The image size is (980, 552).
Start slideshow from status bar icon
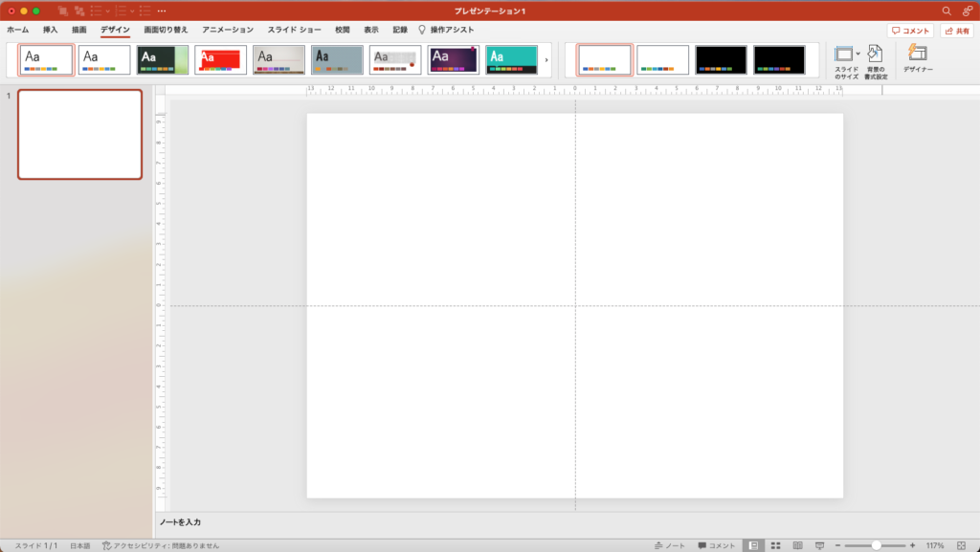[819, 545]
